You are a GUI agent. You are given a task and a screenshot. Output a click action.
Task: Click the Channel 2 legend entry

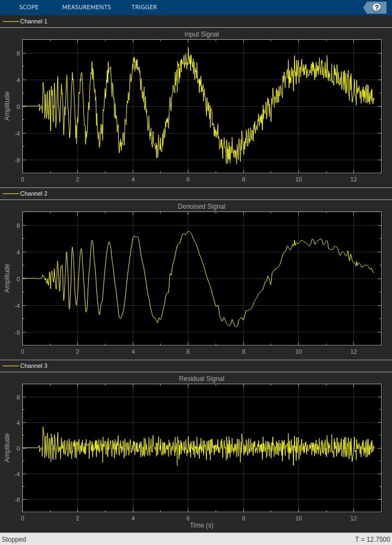[x=25, y=193]
